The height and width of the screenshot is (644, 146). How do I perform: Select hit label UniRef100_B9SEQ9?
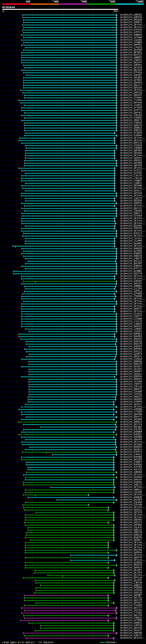[x=131, y=20]
